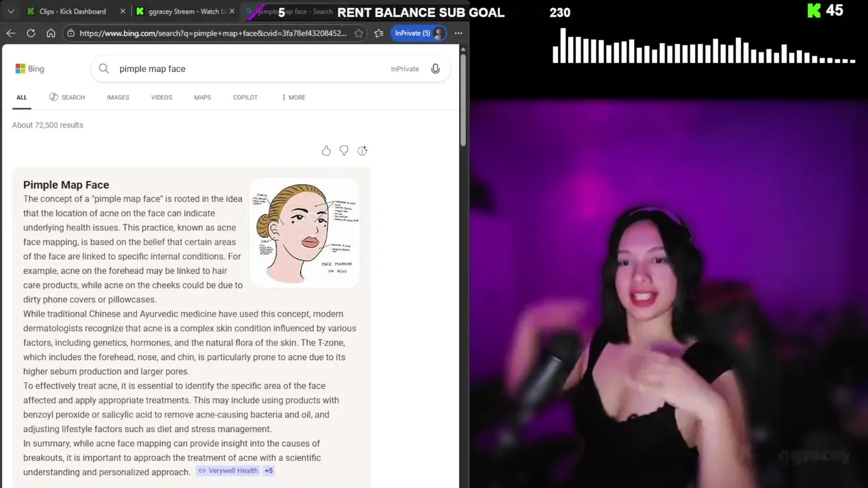Open the COPILOT tab
This screenshot has height=488, width=868.
pyautogui.click(x=245, y=98)
